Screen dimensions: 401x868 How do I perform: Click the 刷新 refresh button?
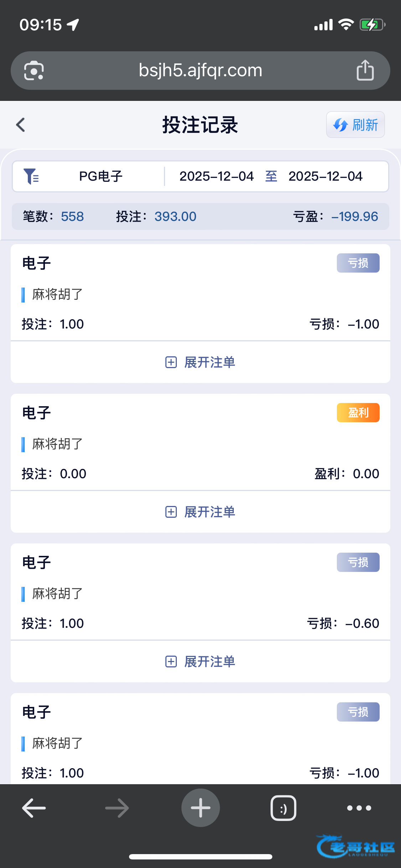[x=355, y=125]
